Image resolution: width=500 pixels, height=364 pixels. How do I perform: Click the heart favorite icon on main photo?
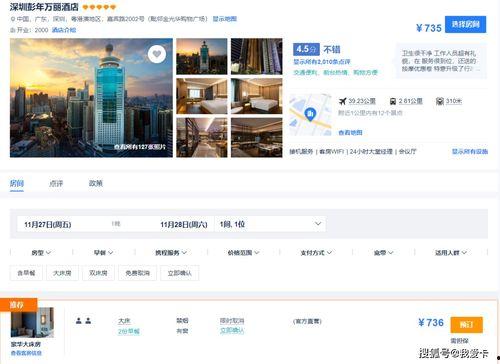tap(157, 54)
